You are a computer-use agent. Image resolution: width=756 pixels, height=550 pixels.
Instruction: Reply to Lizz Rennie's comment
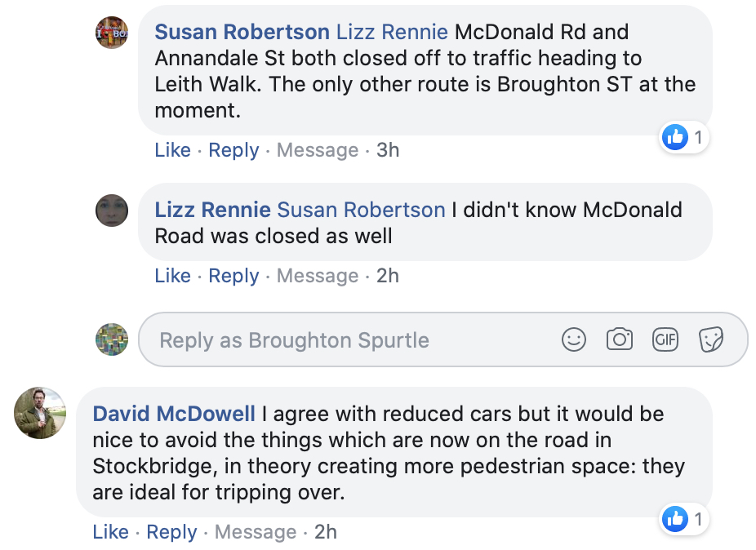[233, 276]
